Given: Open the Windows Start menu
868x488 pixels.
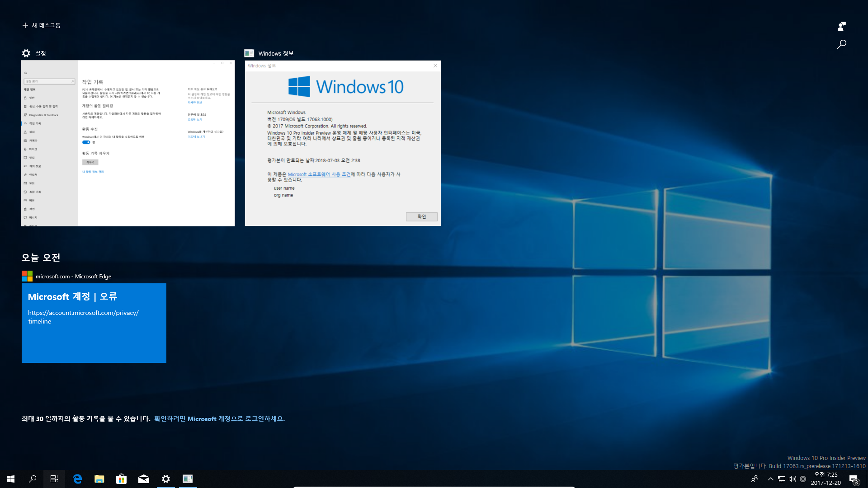Looking at the screenshot, I should pos(11,479).
